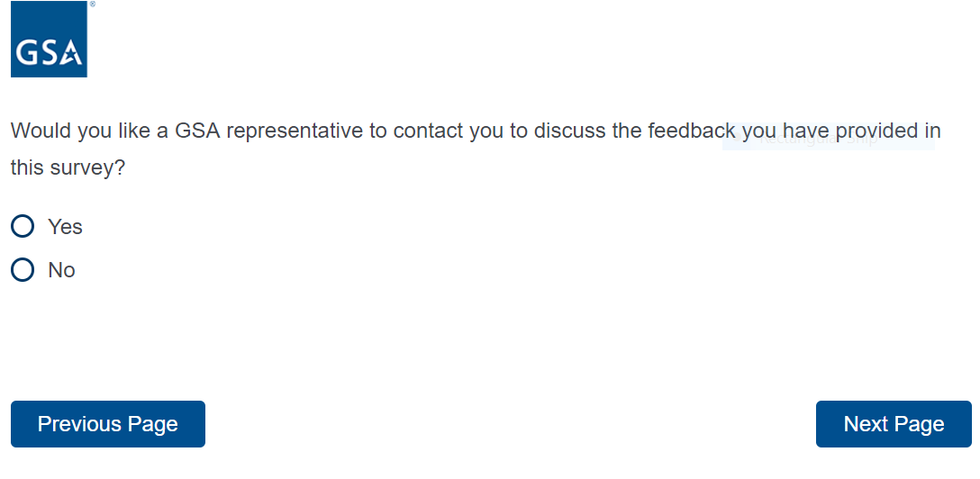Return to the survey's previous page
This screenshot has height=479, width=980.
[108, 424]
